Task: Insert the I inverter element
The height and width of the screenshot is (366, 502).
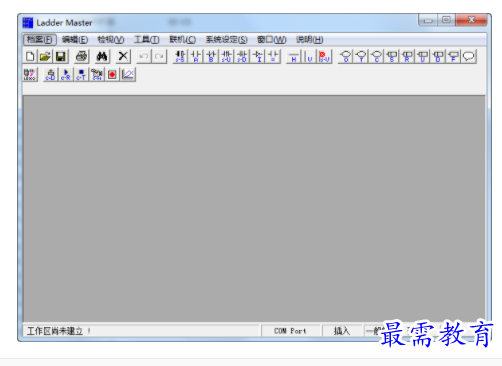Action: click(258, 56)
